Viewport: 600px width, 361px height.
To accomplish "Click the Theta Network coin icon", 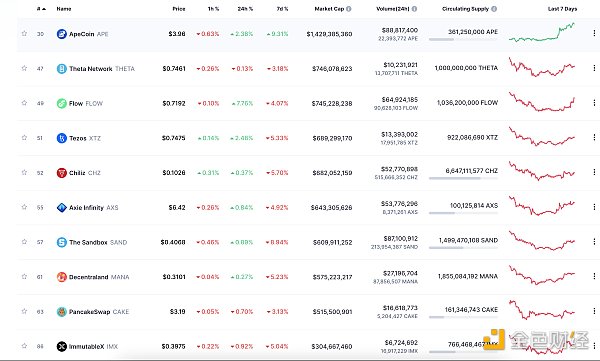I will click(62, 69).
